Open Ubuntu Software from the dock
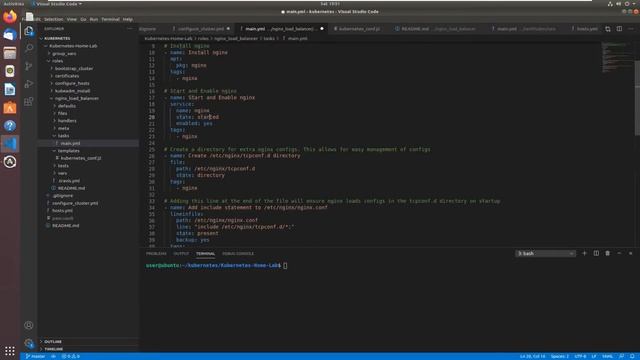The height and width of the screenshot is (360, 640). pos(10,108)
